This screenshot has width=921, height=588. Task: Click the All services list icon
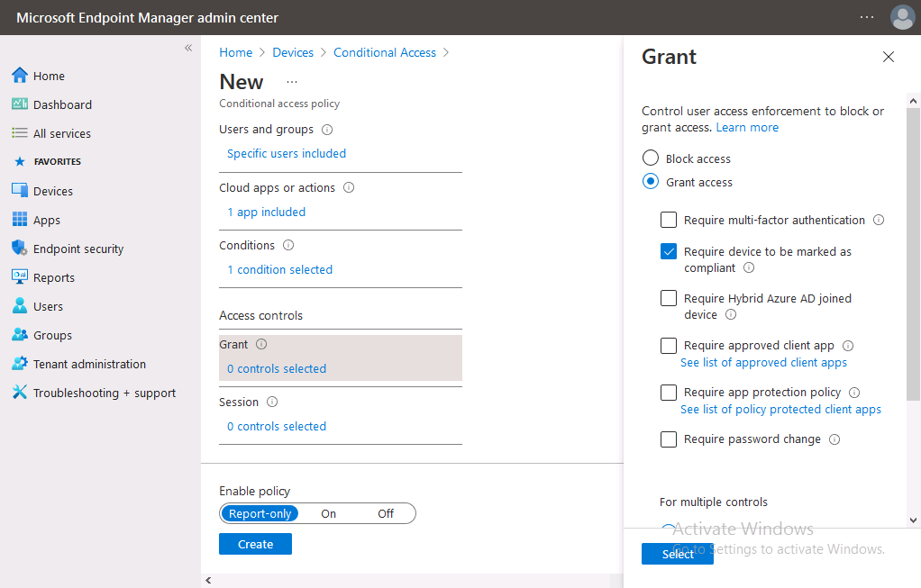(20, 132)
